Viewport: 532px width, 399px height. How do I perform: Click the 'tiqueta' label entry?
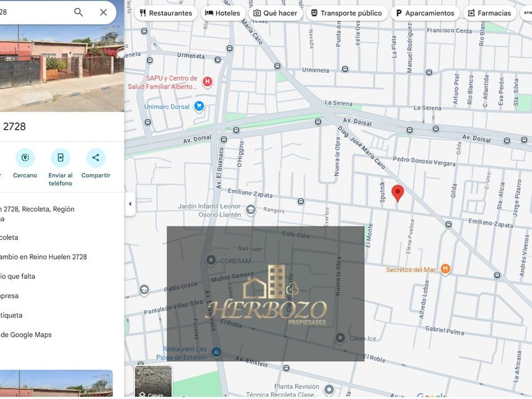pyautogui.click(x=11, y=315)
